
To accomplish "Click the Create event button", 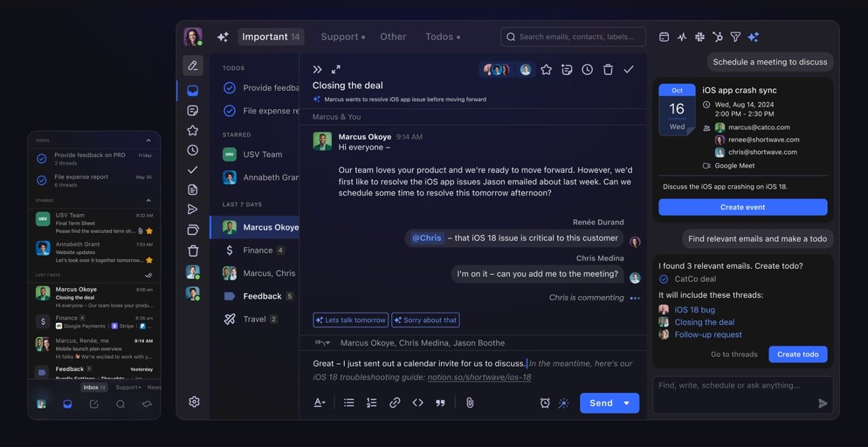I will pyautogui.click(x=742, y=207).
